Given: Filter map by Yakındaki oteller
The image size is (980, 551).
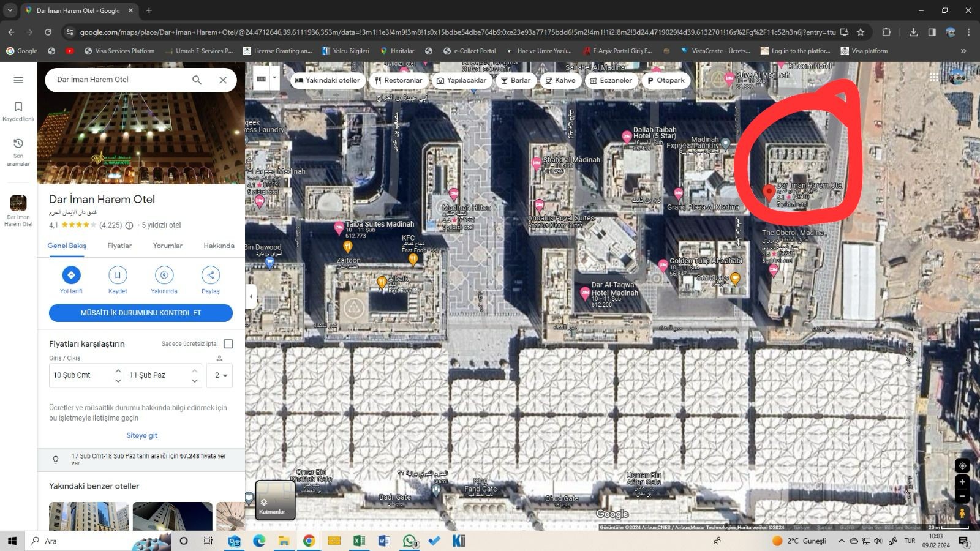Looking at the screenshot, I should [328, 80].
